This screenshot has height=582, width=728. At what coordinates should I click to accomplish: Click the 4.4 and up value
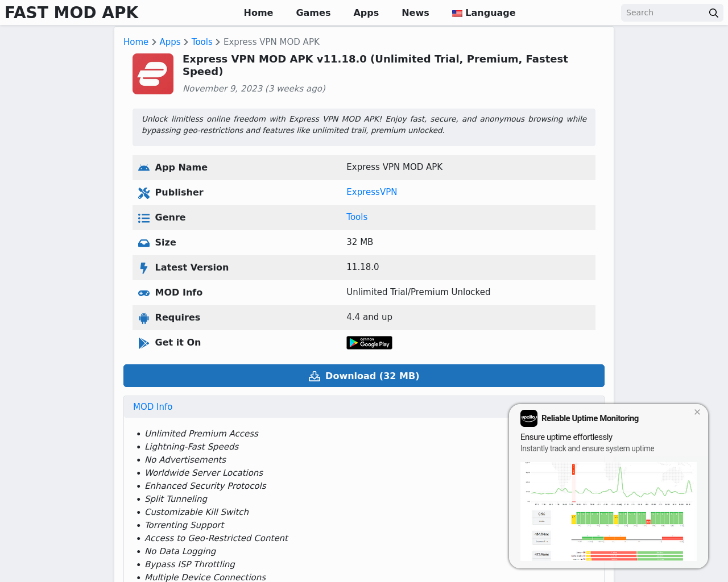tap(370, 317)
